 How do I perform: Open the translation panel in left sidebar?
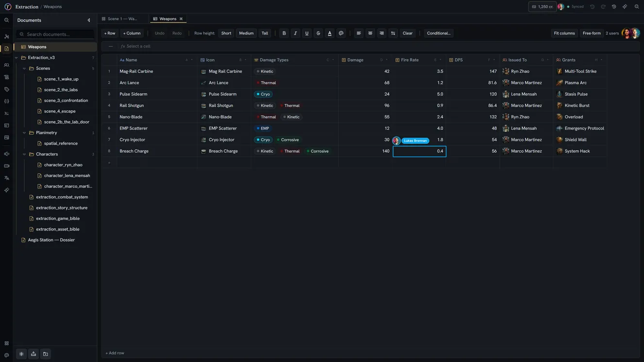(x=7, y=178)
